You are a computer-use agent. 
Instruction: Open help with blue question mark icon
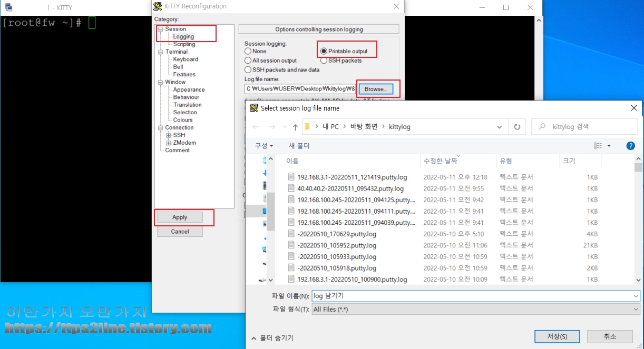coord(630,146)
